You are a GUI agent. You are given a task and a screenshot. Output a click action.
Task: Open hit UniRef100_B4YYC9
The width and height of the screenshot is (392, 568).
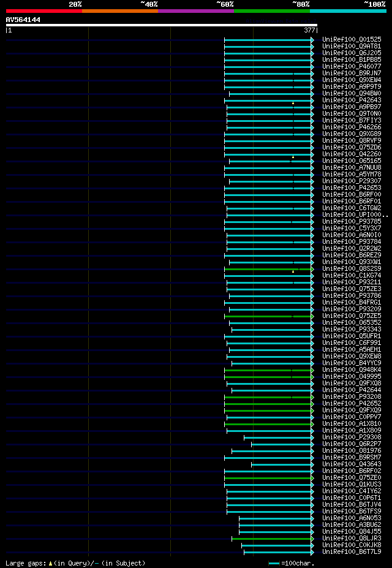click(x=352, y=363)
